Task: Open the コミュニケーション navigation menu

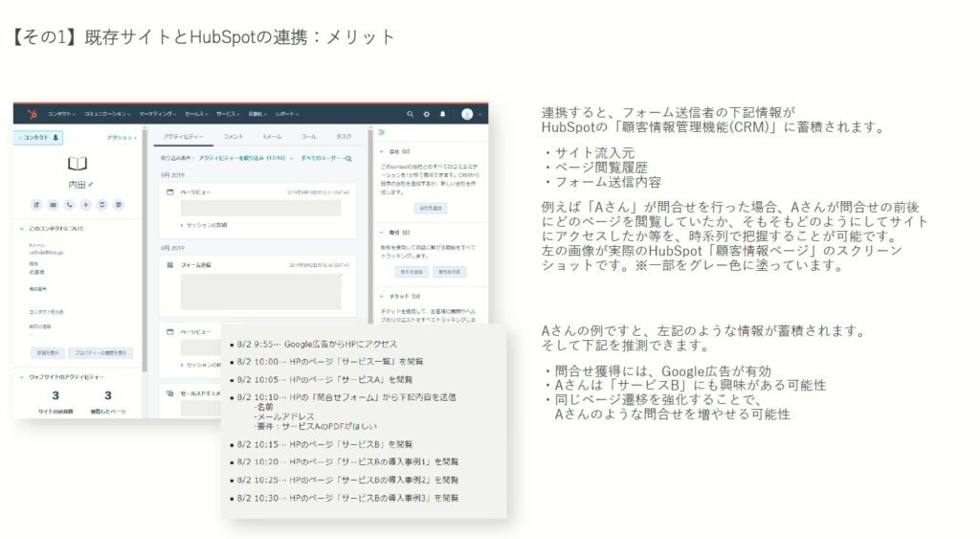Action: (x=107, y=115)
